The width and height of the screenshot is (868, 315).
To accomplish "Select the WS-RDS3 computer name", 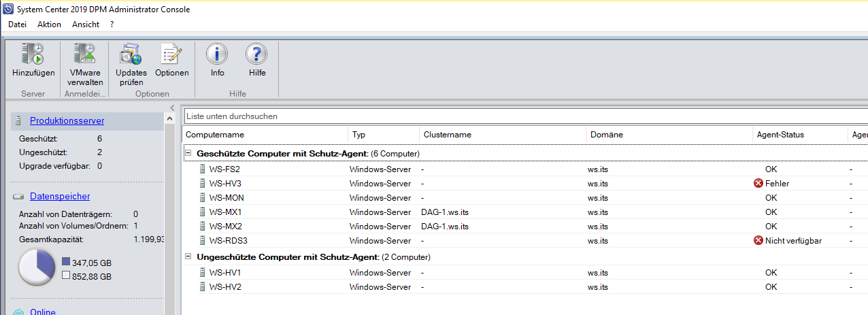I will point(228,241).
